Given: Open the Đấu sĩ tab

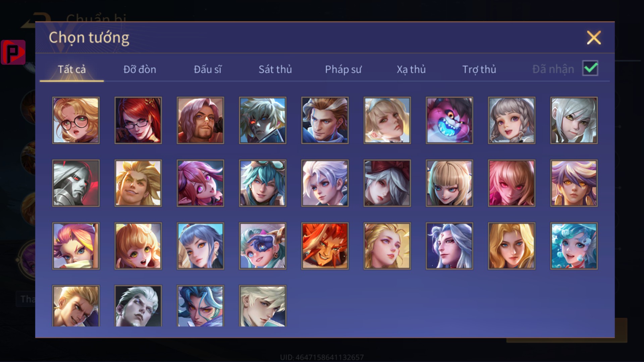Looking at the screenshot, I should click(208, 69).
